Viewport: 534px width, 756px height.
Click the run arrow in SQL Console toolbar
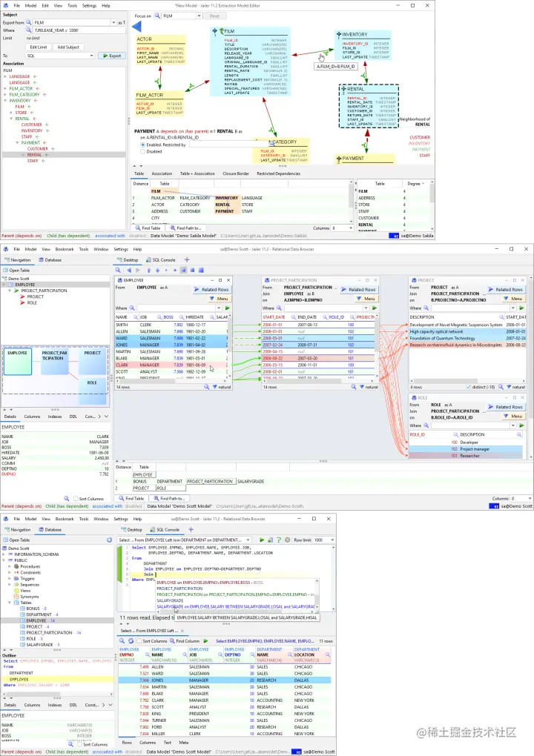pos(262,540)
